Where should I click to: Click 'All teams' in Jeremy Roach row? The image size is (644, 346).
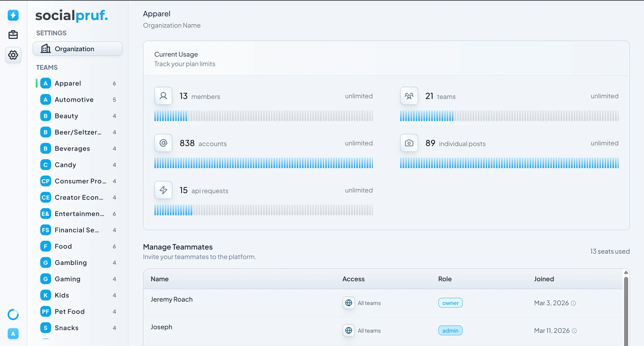click(x=369, y=303)
